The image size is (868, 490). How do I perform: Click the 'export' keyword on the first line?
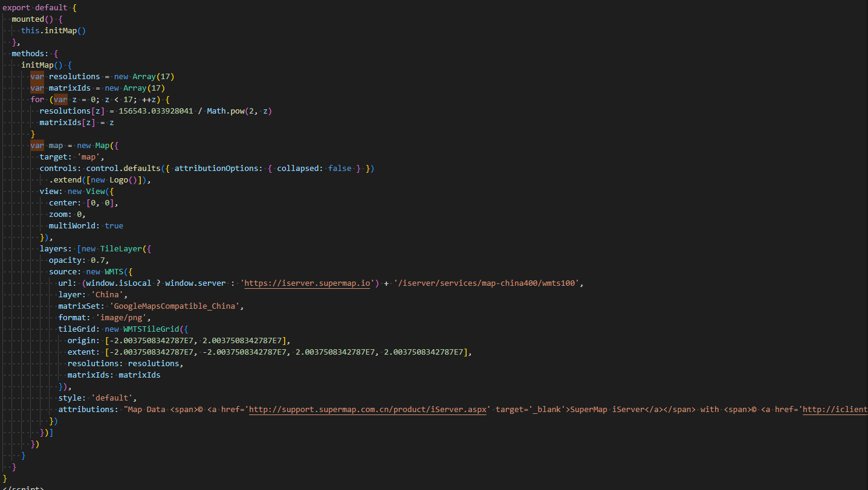point(16,7)
